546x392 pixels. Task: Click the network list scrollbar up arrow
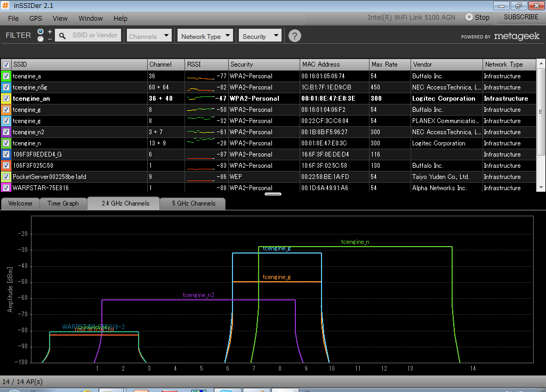(541, 64)
